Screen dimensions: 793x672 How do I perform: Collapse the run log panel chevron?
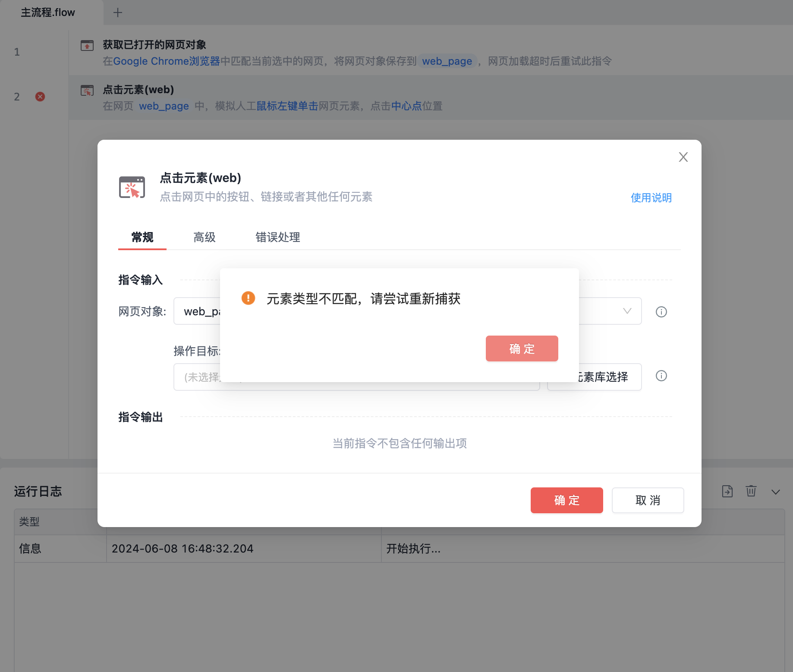tap(776, 492)
